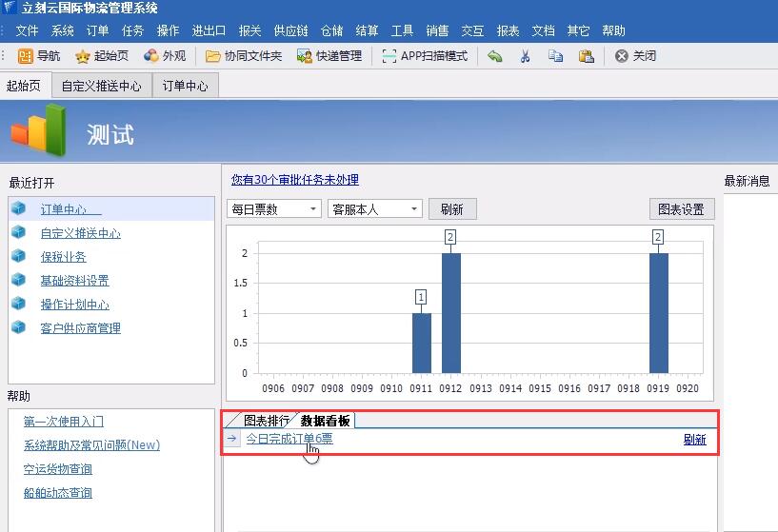Screen dimensions: 778x532
Task: Switch to the 订单中心 tab
Action: pos(186,87)
